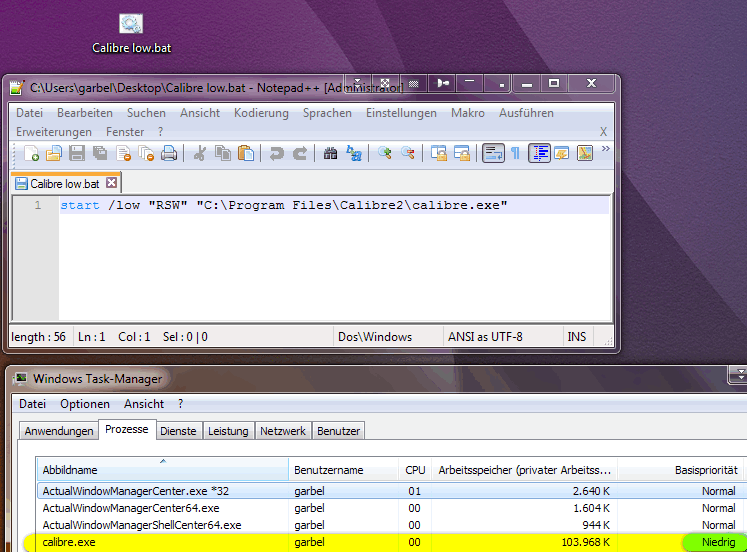
Task: Open the Datei menu in Notepad++
Action: (30, 113)
